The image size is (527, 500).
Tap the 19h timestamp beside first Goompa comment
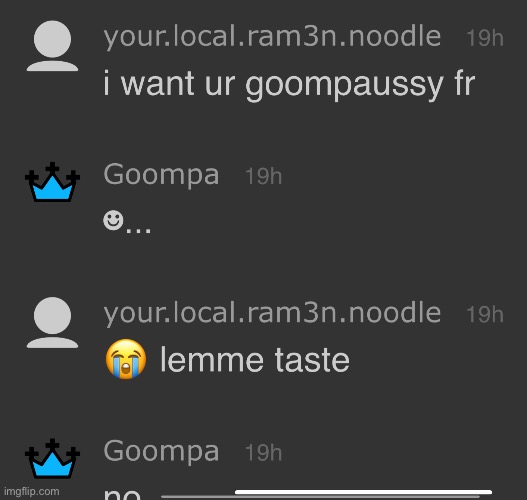[263, 176]
